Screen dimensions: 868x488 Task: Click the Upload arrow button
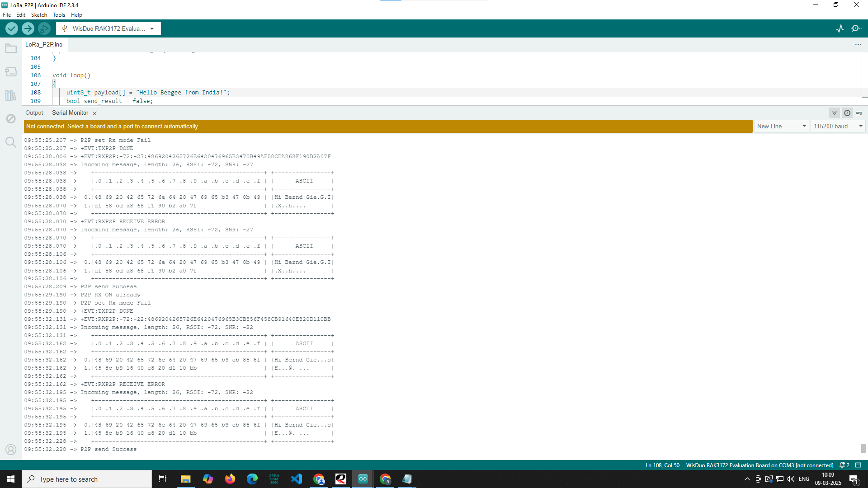(x=28, y=28)
